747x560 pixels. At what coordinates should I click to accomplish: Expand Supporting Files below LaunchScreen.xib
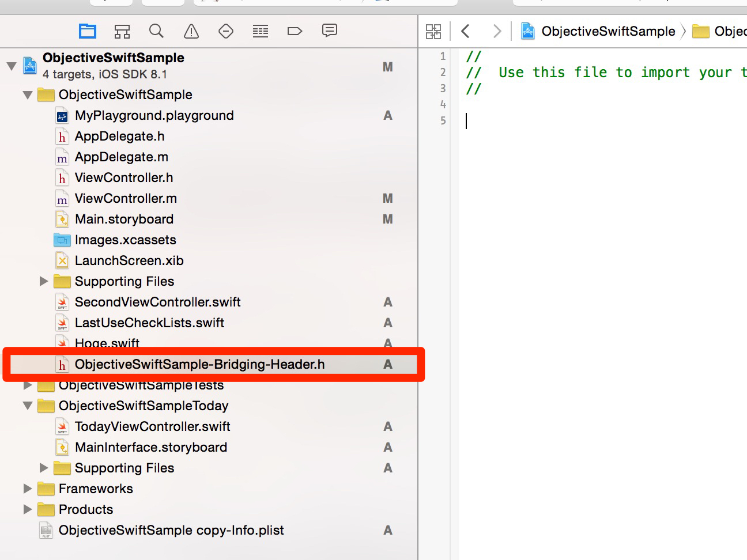pos(44,281)
